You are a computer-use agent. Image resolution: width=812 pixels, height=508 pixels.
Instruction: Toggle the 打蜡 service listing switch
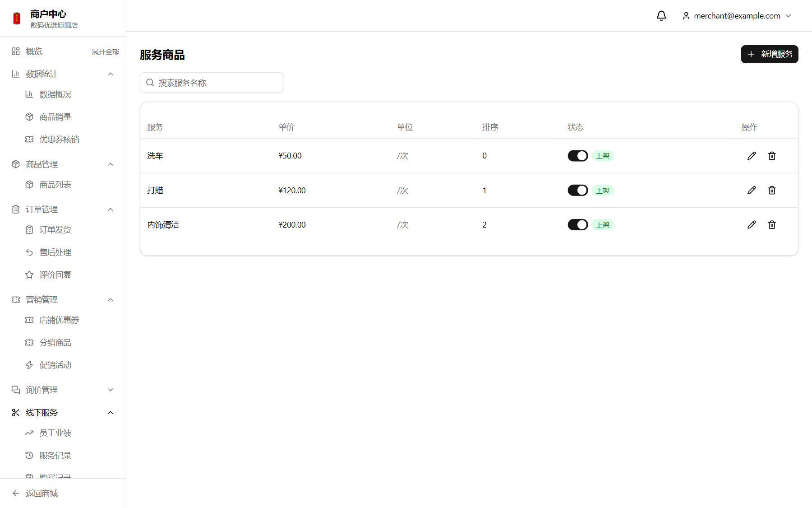coord(578,190)
